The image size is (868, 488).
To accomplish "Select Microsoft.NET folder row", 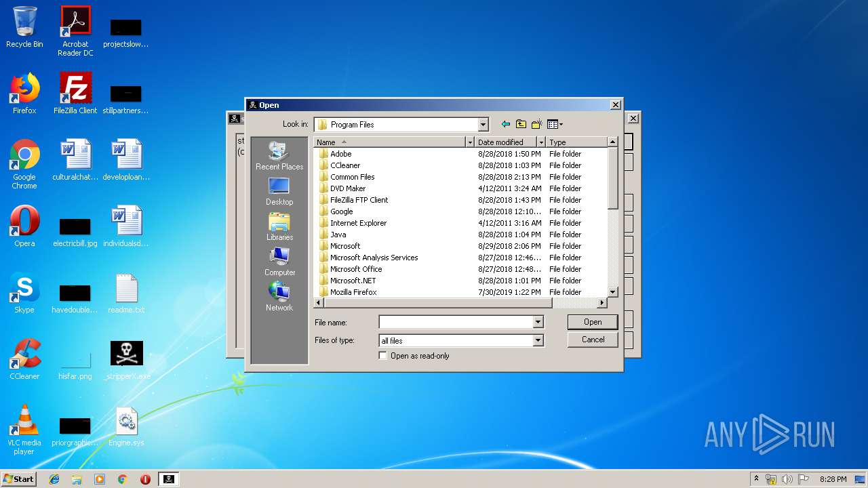I will [x=462, y=281].
